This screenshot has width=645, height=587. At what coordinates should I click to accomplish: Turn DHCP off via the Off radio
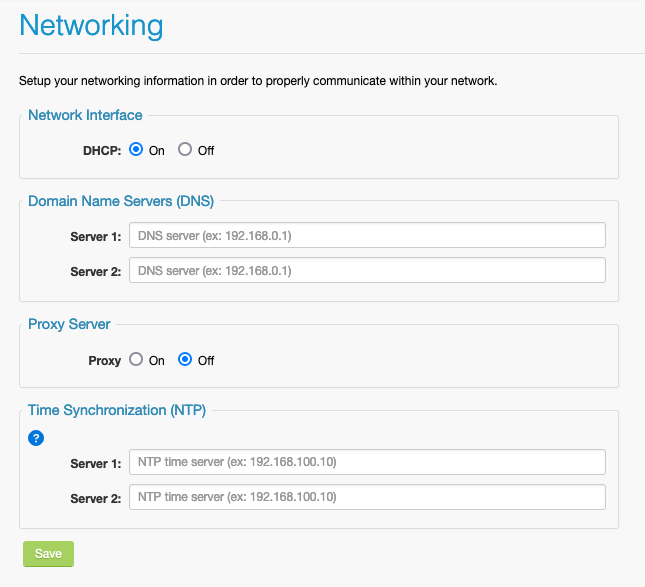click(185, 150)
